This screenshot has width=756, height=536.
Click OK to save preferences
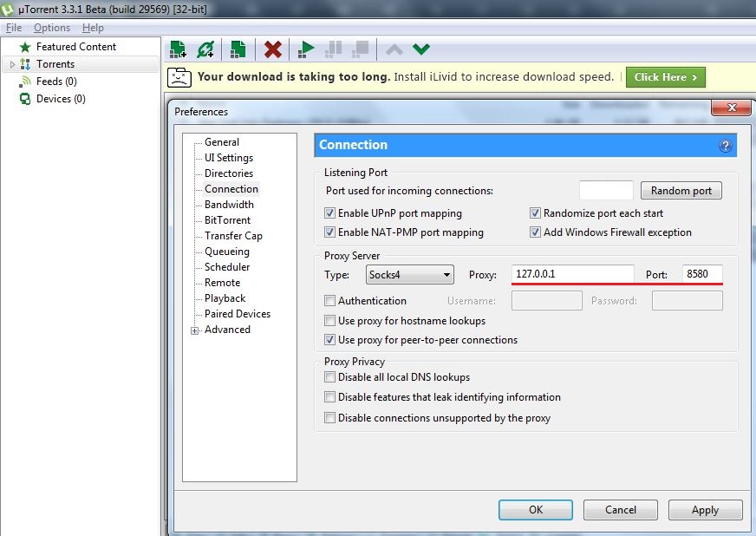536,510
